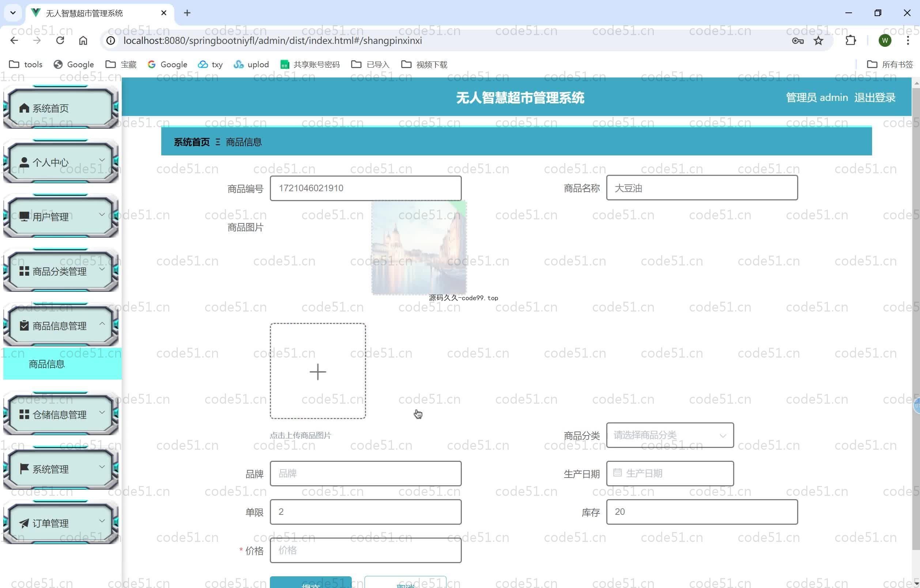Open the 所有书签 bookmarks folder
The width and height of the screenshot is (920, 588).
890,65
